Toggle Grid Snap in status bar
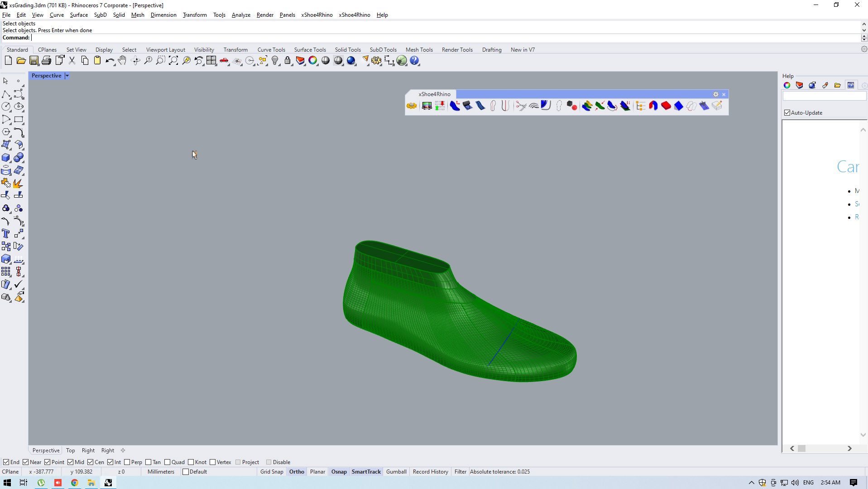The height and width of the screenshot is (489, 868). point(272,472)
